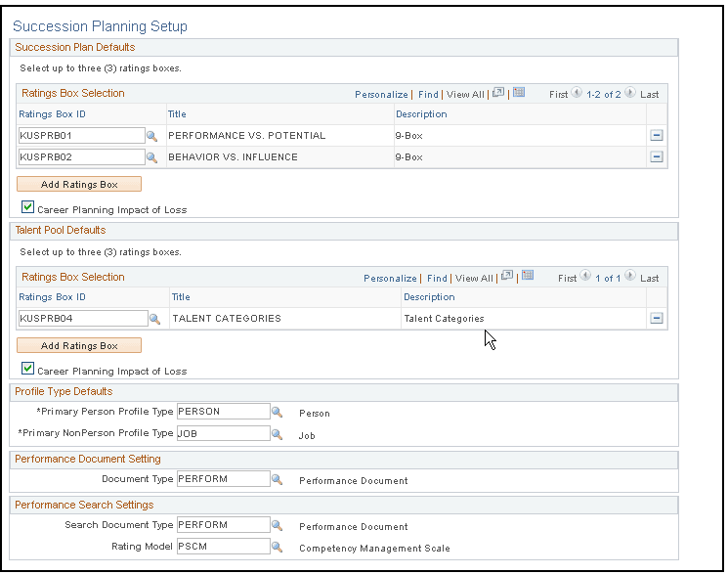Viewport: 728px width, 574px height.
Task: Click Find link in Talent Pool grid
Action: click(x=437, y=278)
